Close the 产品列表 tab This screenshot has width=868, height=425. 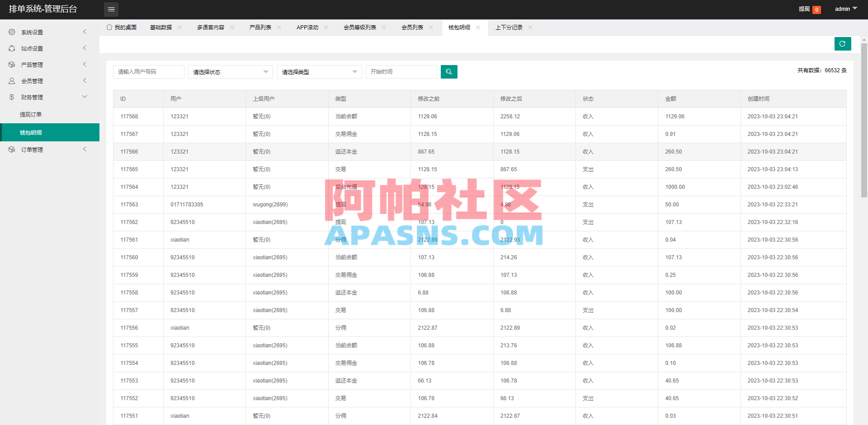pos(279,27)
